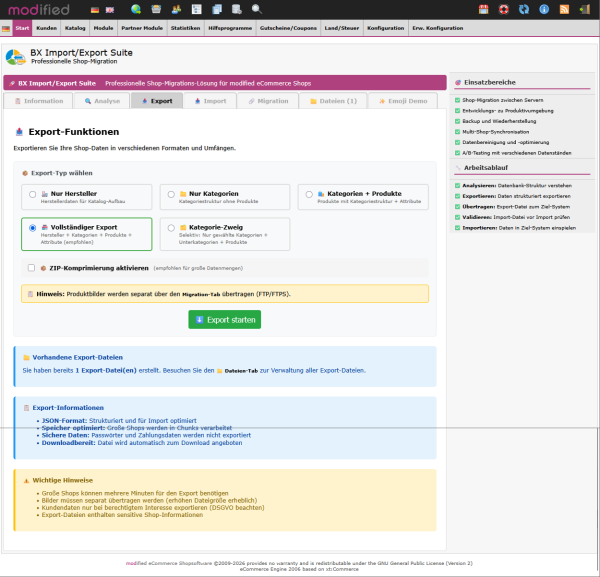Select the Kategorie-Zweig export option

click(x=171, y=228)
